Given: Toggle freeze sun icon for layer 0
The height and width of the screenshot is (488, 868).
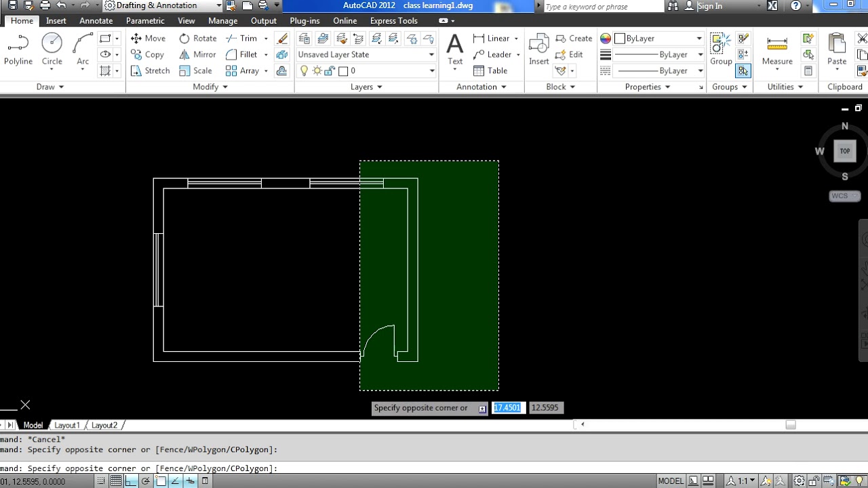Looking at the screenshot, I should click(x=317, y=70).
